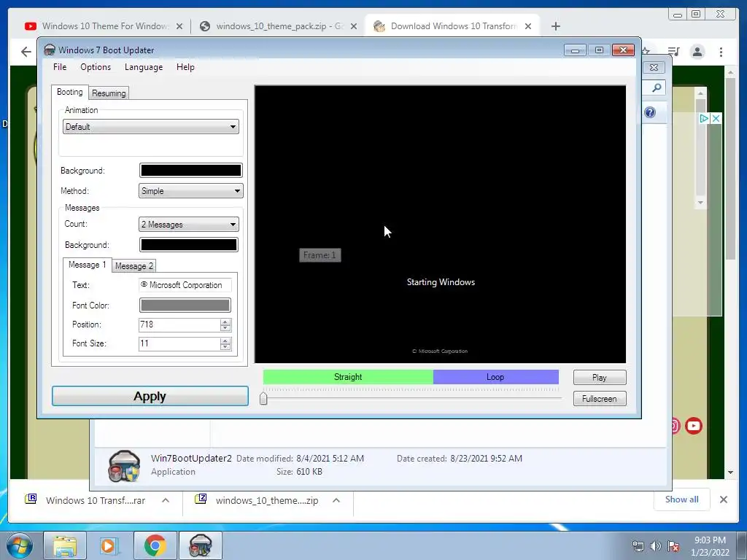Open the Options menu
The width and height of the screenshot is (747, 560).
(96, 67)
